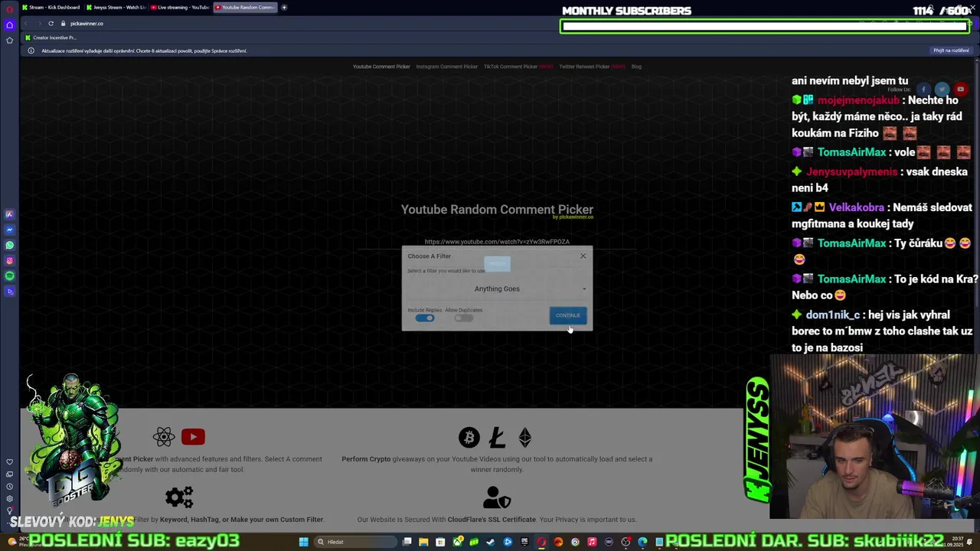Open the Opera sidebar bookmarks star icon
980x551 pixels.
click(9, 40)
